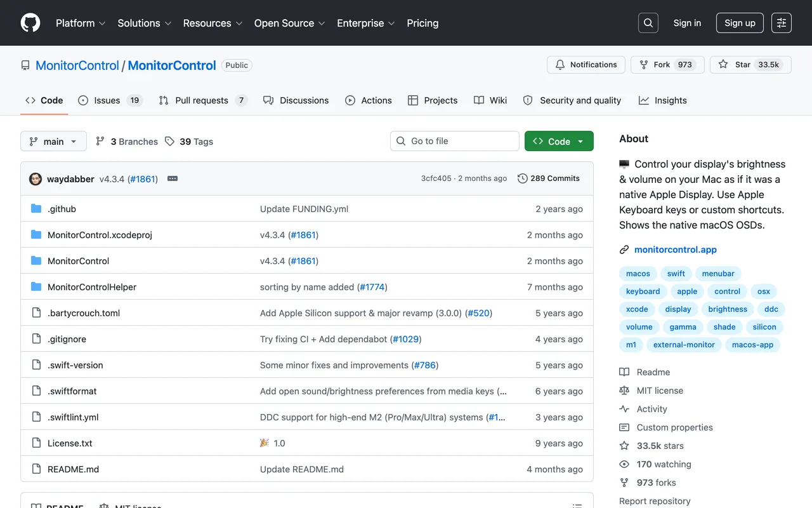Screen dimensions: 812x508
Task: Click the swift topic tag
Action: (x=676, y=274)
